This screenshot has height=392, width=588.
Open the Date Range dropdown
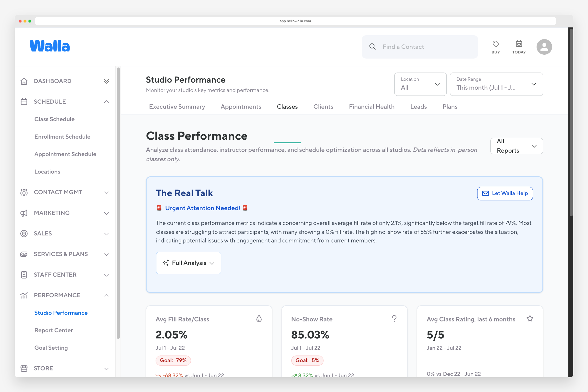tap(496, 84)
